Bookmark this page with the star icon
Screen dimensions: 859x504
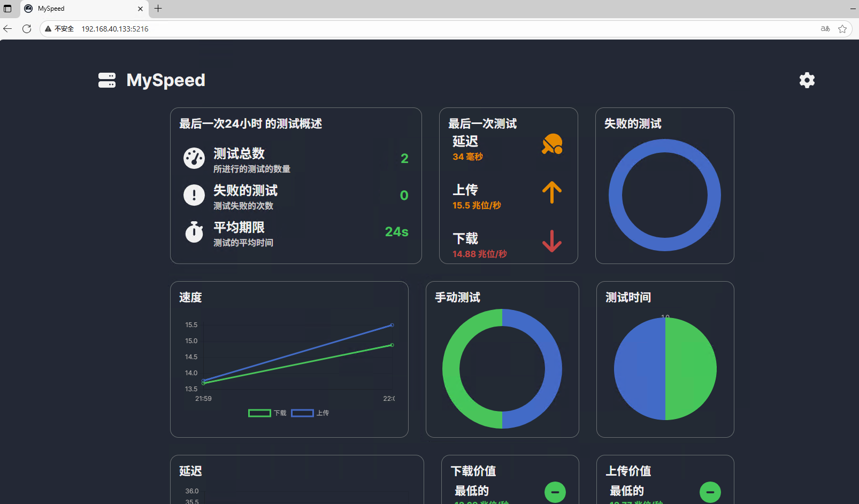[842, 29]
